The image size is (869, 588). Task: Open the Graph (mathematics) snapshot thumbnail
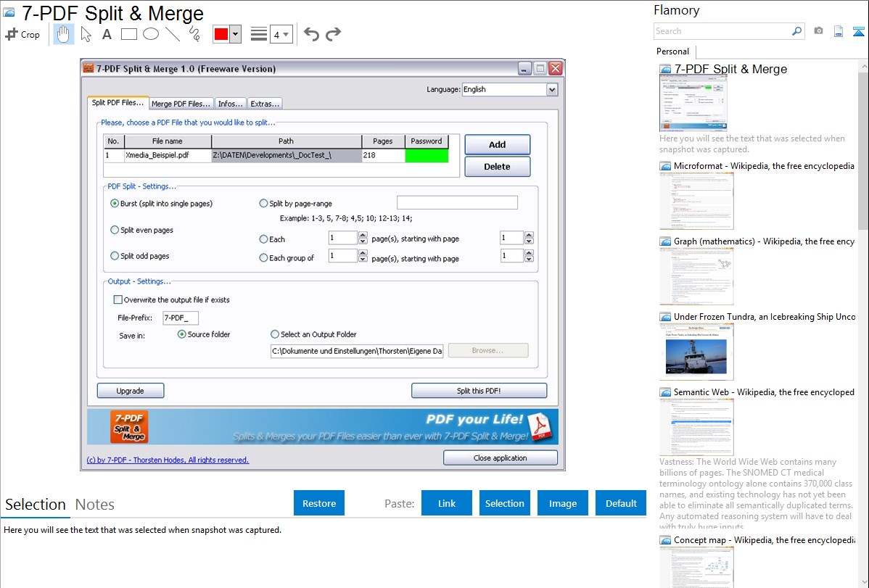click(x=696, y=276)
